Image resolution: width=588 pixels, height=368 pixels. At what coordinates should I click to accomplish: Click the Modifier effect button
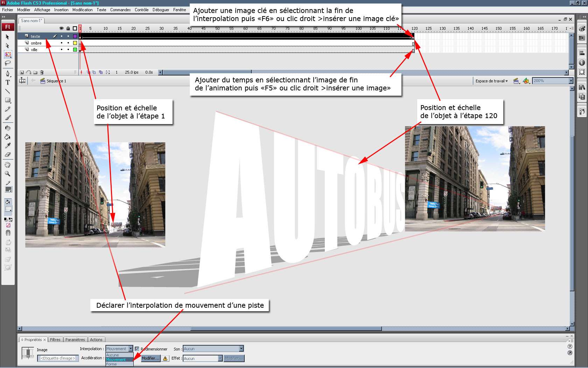(234, 358)
